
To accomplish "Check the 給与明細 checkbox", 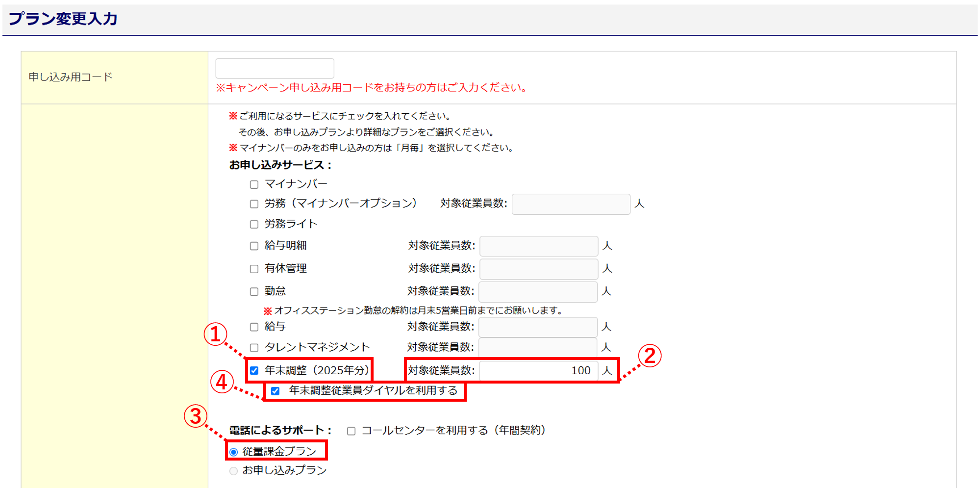I will pyautogui.click(x=254, y=246).
